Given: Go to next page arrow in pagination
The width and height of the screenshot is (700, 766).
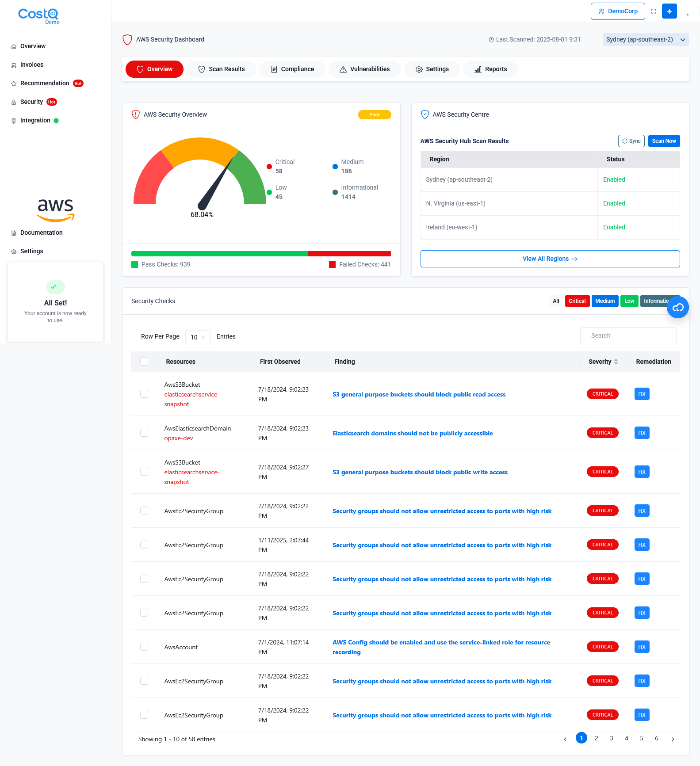Looking at the screenshot, I should point(673,739).
